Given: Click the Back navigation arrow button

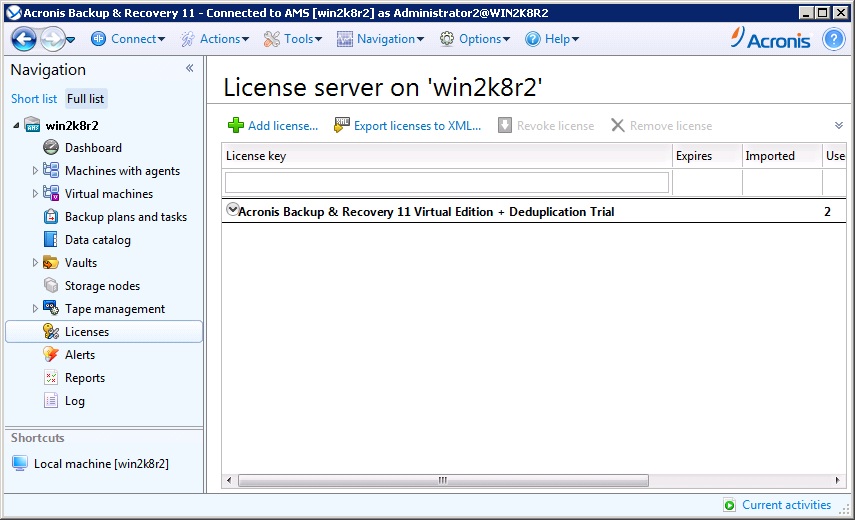Looking at the screenshot, I should [24, 39].
